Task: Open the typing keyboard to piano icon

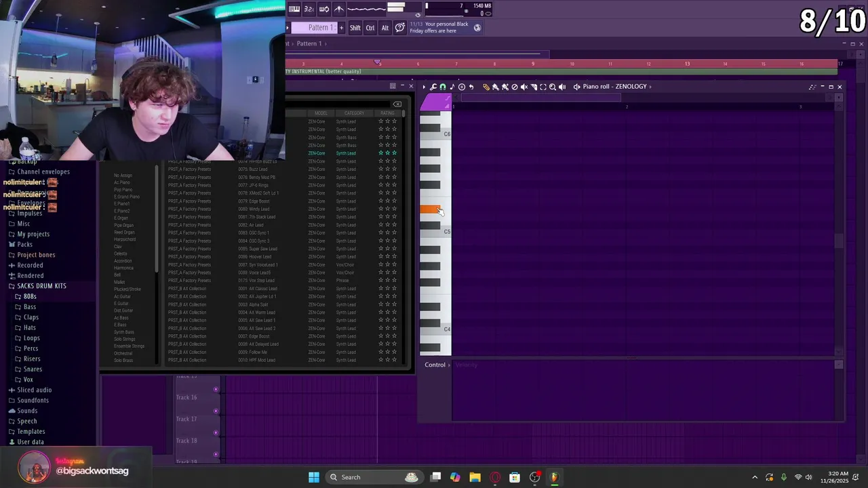Action: point(294,9)
